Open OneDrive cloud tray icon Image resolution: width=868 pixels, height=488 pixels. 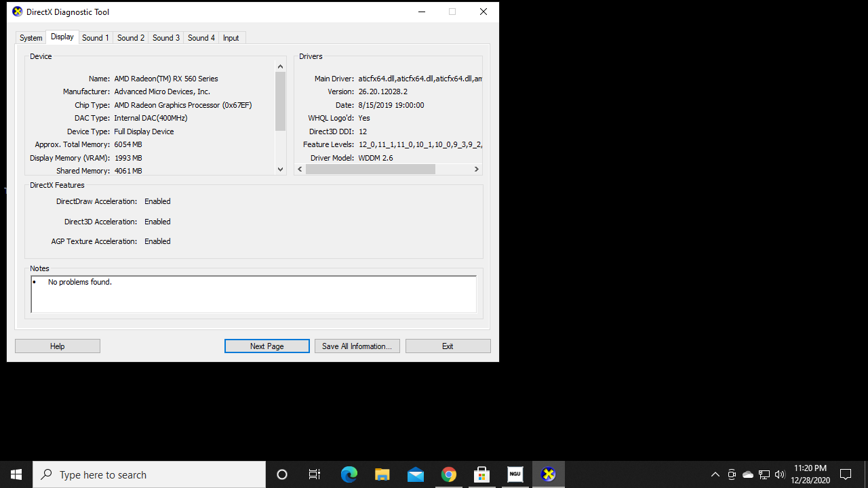click(748, 474)
